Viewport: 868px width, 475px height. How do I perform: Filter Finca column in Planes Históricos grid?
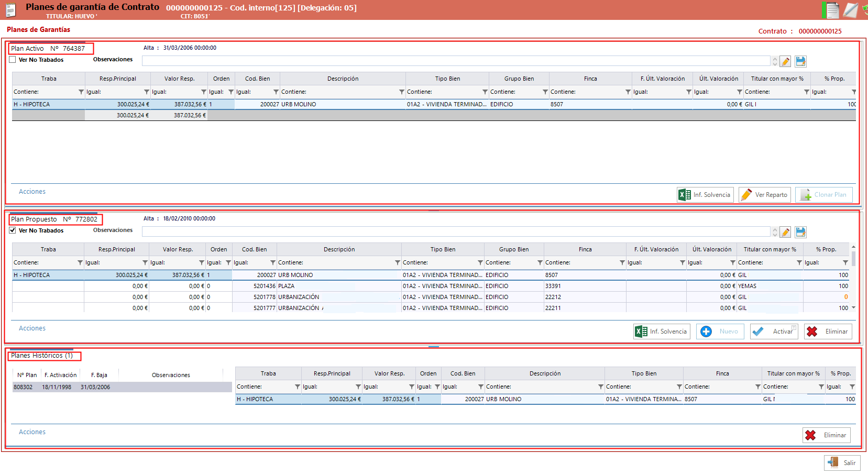click(x=758, y=386)
